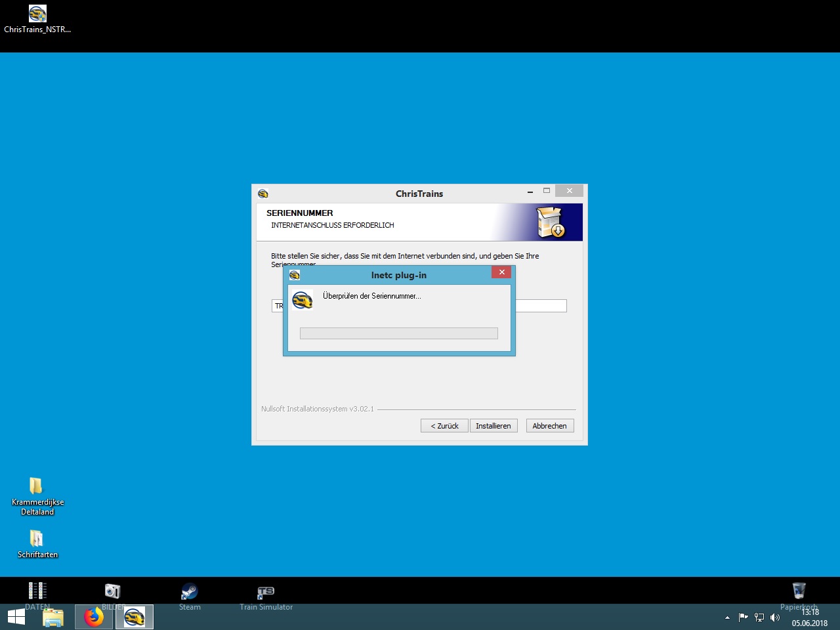The image size is (840, 630).
Task: Click the SERIENNUMMER heading text
Action: 300,213
